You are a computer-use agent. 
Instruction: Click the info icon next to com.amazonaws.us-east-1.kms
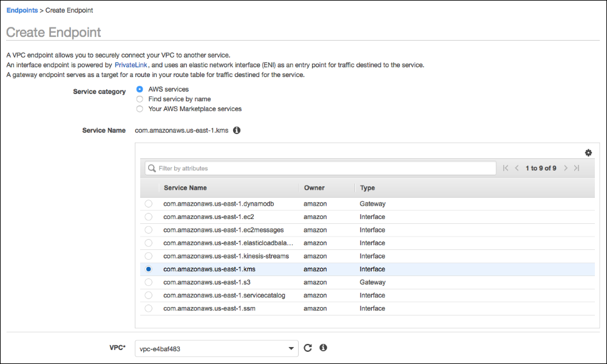tap(237, 130)
